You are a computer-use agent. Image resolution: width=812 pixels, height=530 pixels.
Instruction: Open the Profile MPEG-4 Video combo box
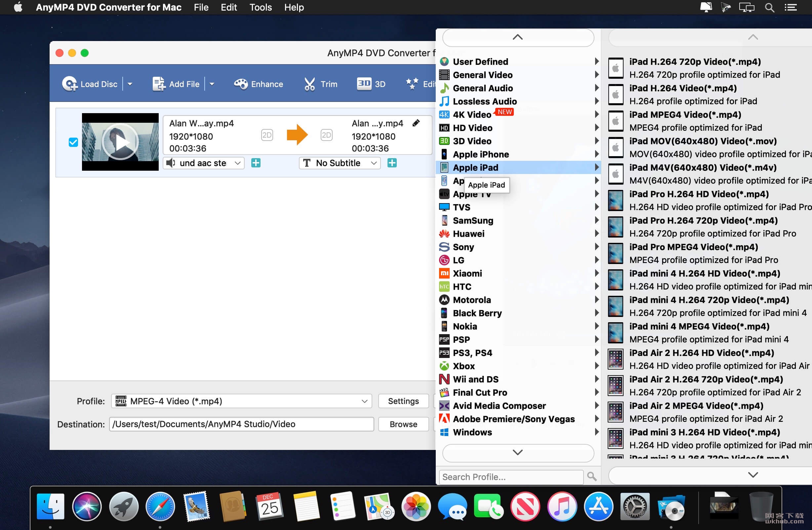(242, 401)
